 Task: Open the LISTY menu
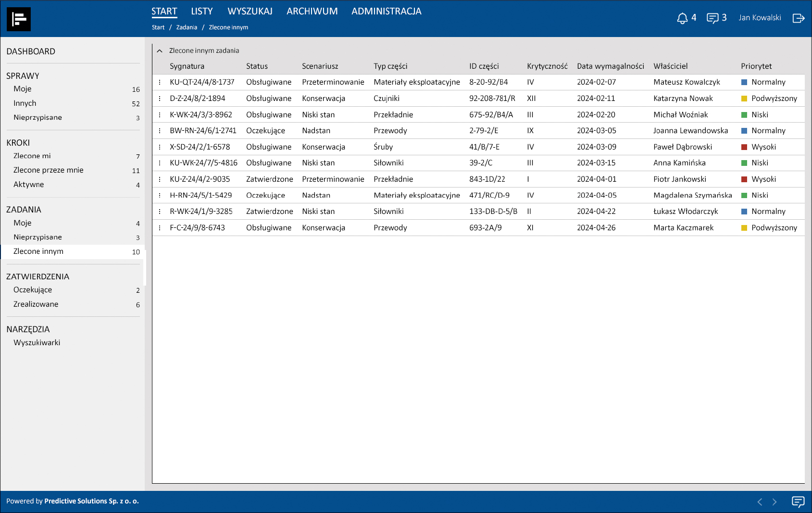202,12
